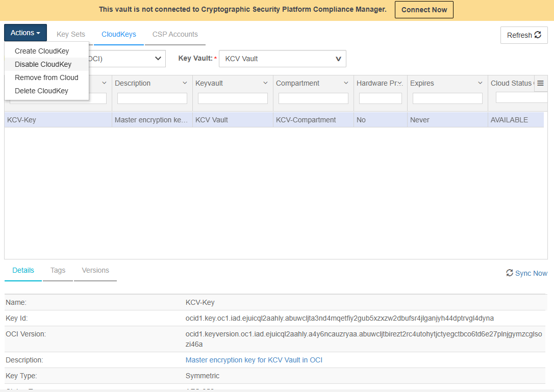554x392 pixels.
Task: Click the Master encryption key description cell
Action: pyautogui.click(x=152, y=120)
